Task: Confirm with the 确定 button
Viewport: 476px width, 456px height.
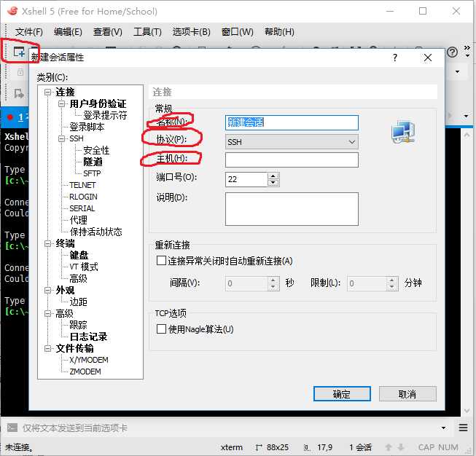Action: (x=342, y=394)
